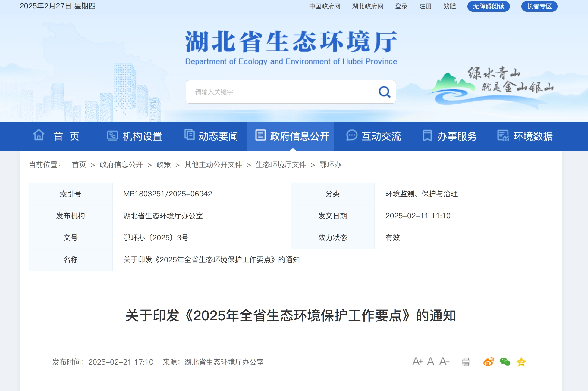588x391 pixels.
Task: Increase font size with A+ icon
Action: pyautogui.click(x=417, y=362)
